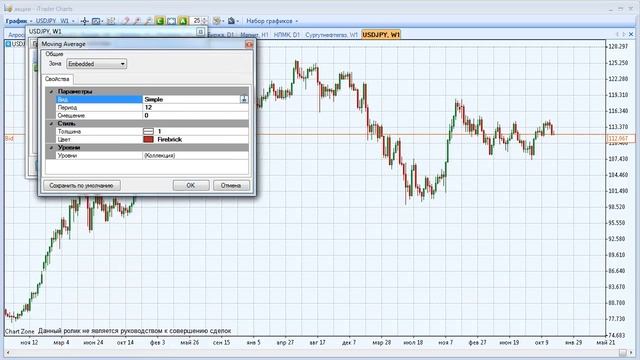Click the Смещение value field 0
Screen dimensions: 640x360
[195, 116]
